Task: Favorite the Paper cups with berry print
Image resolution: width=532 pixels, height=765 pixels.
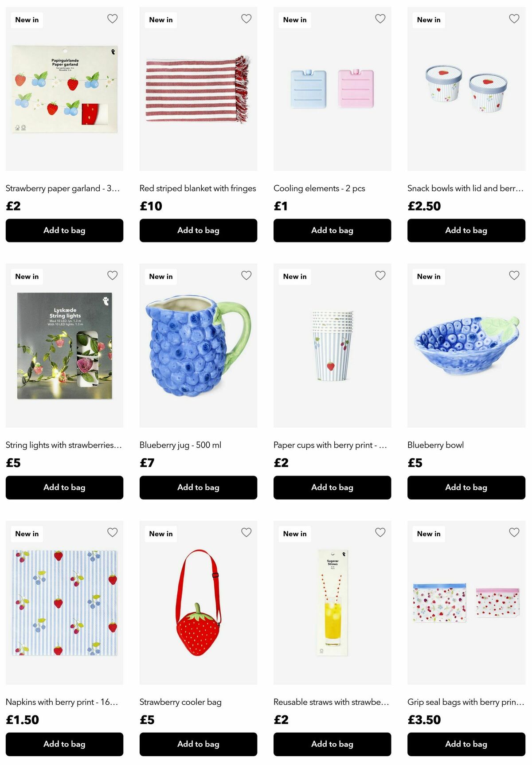Action: (380, 275)
